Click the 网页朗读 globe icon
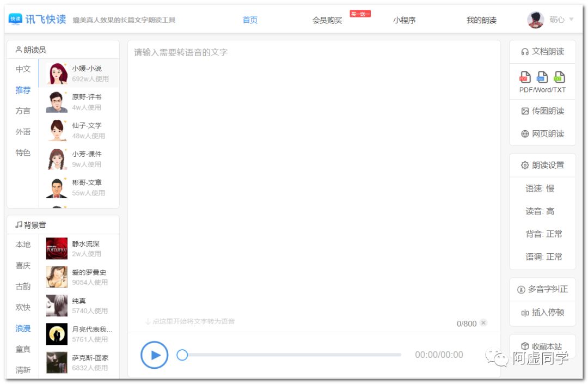The image size is (588, 384). [525, 134]
